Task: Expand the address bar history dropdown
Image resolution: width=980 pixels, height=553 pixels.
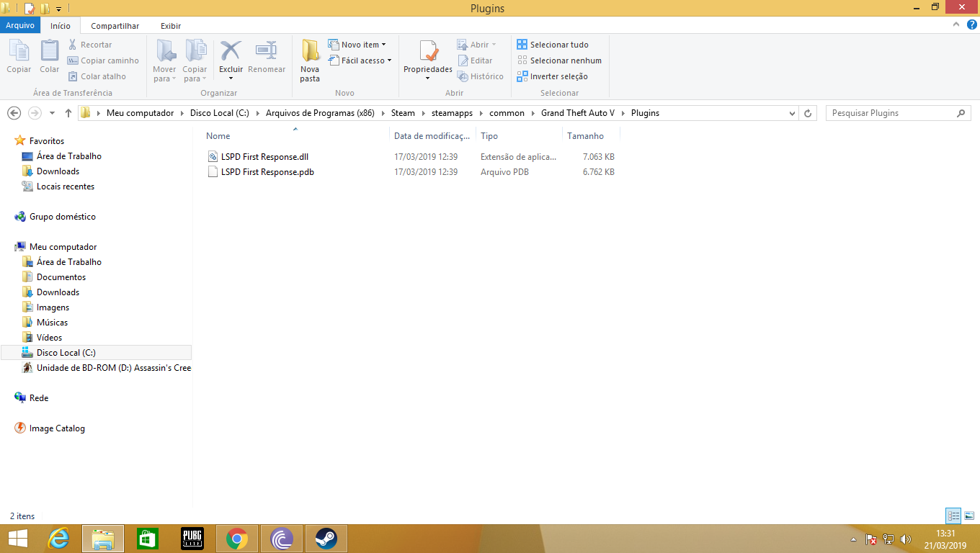Action: [793, 113]
